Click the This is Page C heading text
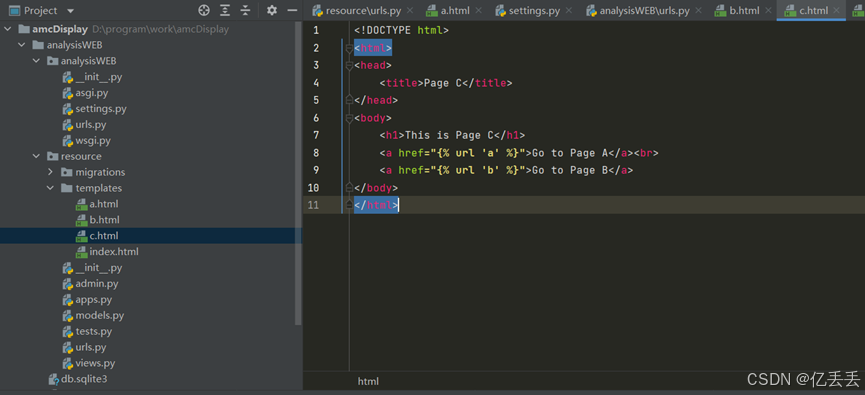This screenshot has height=395, width=865. click(450, 135)
